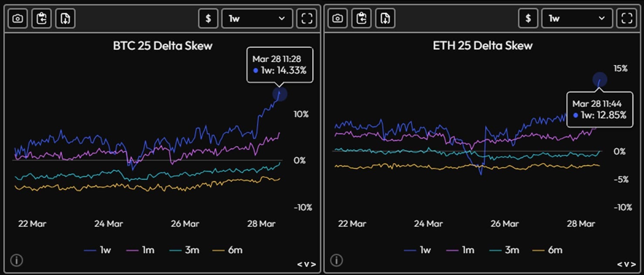Toggle the dollar sign button on the BTC chart

(x=208, y=19)
